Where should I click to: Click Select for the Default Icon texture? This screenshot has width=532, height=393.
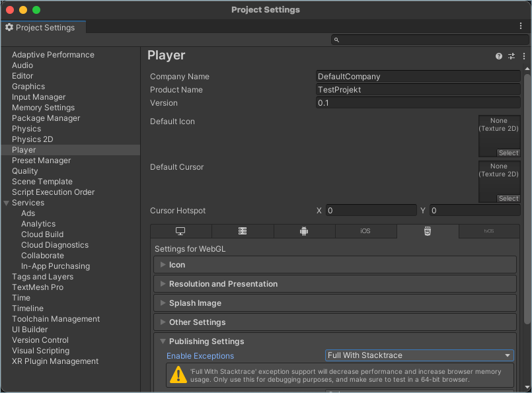[508, 153]
